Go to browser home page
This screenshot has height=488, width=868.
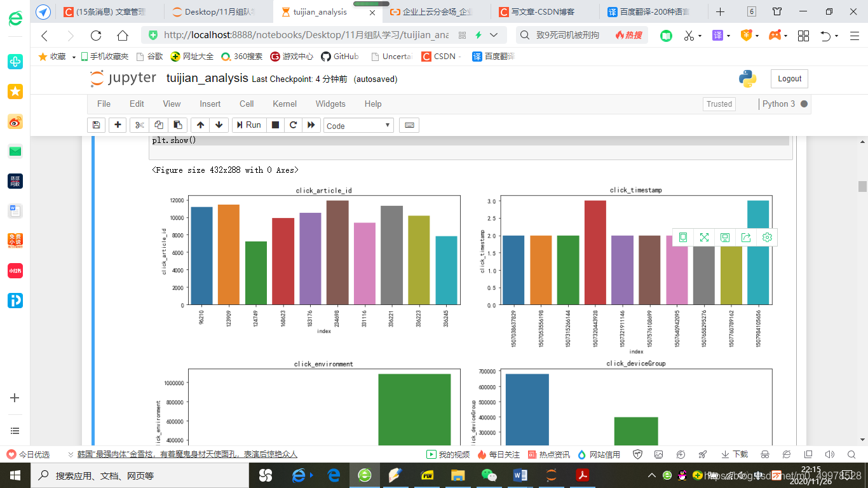[122, 36]
